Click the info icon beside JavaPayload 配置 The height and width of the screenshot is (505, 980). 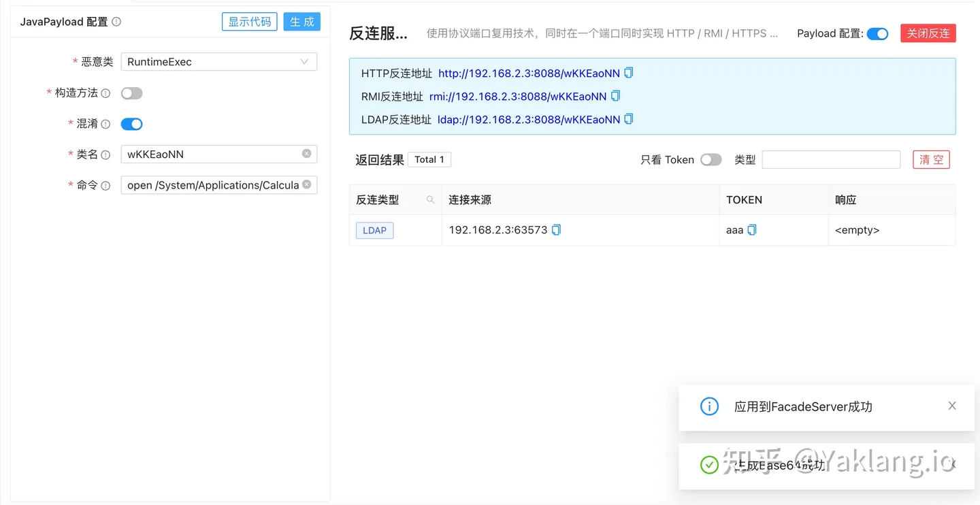pyautogui.click(x=116, y=22)
